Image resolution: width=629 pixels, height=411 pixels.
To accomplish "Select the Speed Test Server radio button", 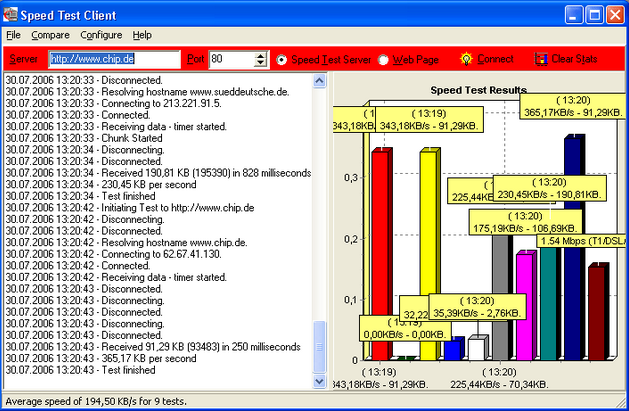I will (x=282, y=60).
